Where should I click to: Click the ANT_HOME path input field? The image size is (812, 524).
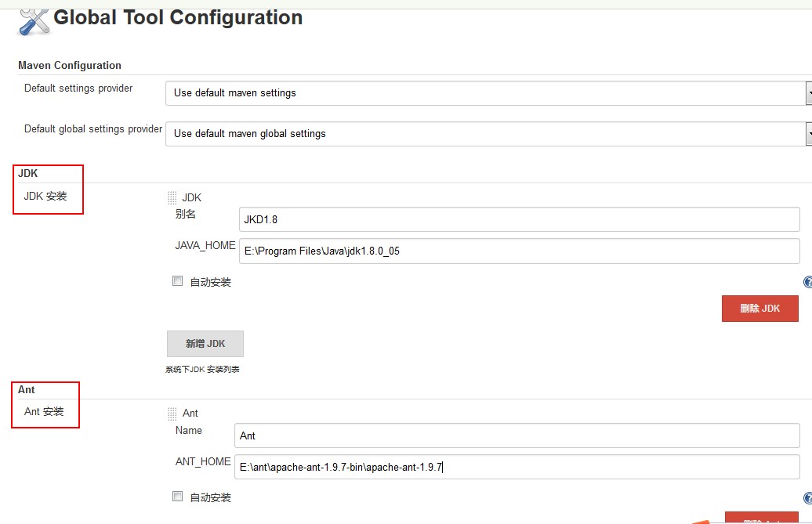[x=517, y=467]
